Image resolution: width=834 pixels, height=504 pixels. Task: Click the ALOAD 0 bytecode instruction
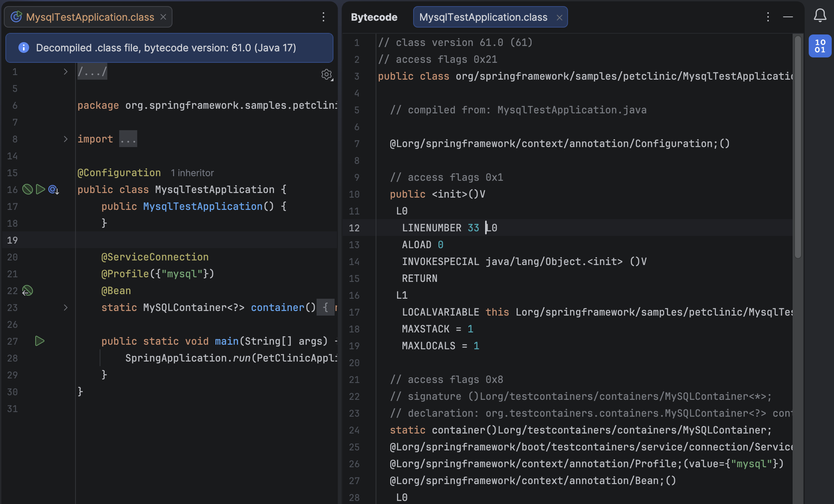pos(423,245)
